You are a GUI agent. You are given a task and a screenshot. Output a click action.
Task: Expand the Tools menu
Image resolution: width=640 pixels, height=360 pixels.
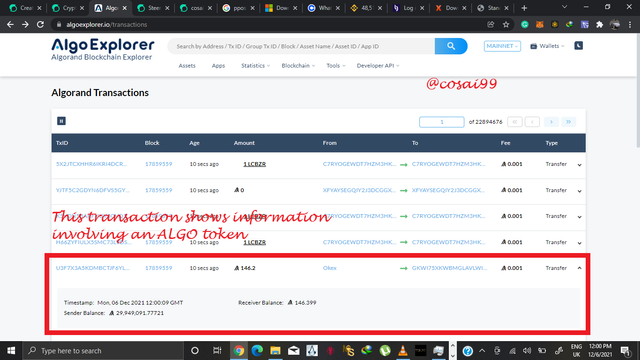tap(336, 65)
